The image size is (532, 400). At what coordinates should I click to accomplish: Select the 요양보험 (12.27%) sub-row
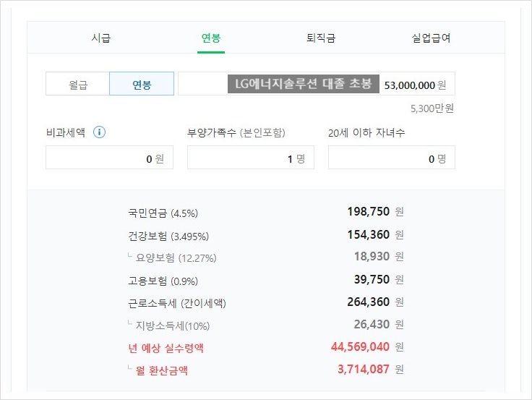pos(176,258)
